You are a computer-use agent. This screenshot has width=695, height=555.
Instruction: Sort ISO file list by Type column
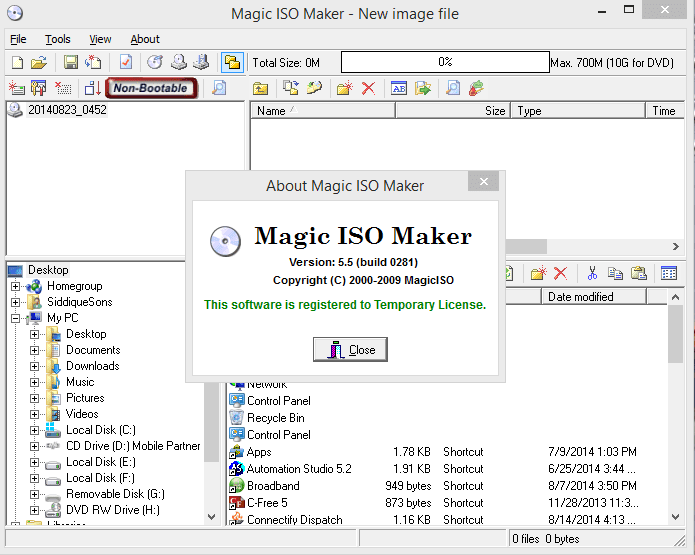[x=578, y=111]
